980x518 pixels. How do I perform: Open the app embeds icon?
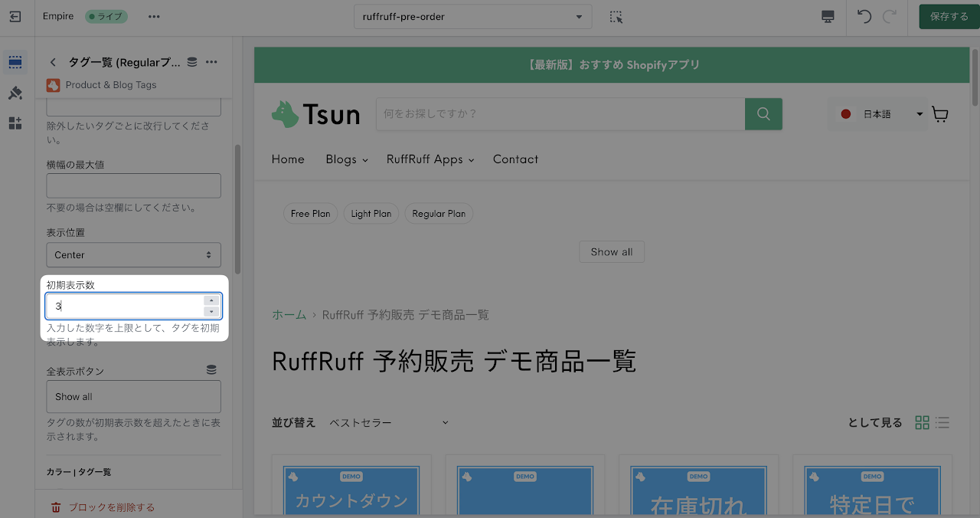pos(15,123)
